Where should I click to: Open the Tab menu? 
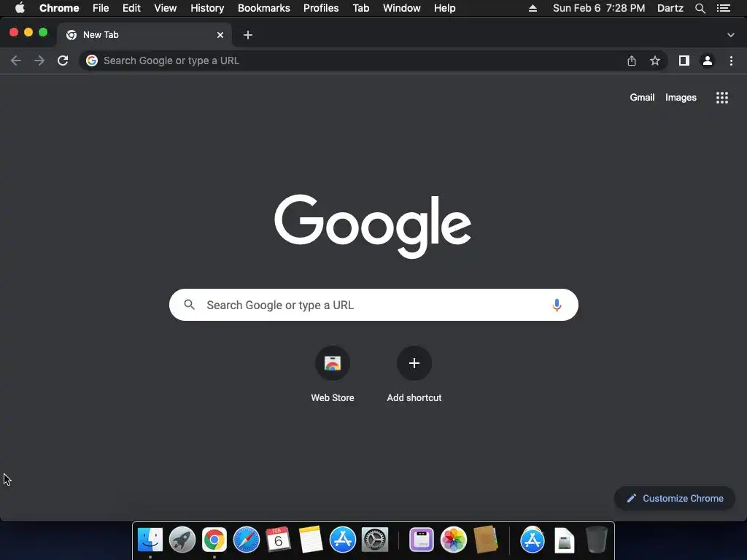[x=361, y=8]
